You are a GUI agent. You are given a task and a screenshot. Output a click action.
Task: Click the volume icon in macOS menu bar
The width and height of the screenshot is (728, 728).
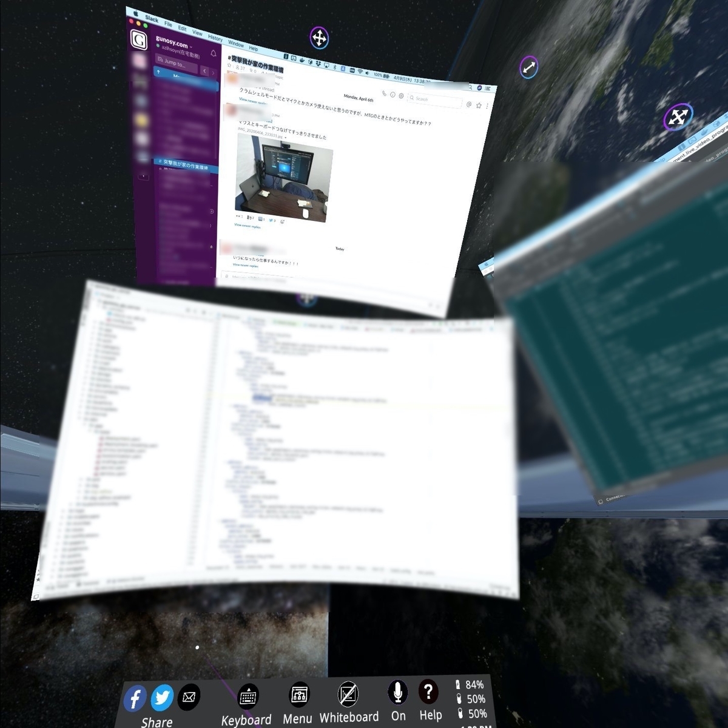(368, 73)
